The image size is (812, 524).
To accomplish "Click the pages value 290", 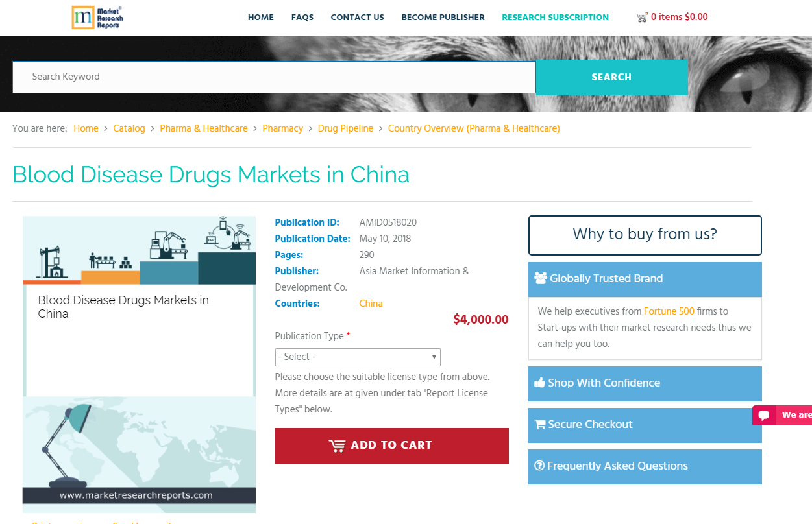I will [367, 255].
